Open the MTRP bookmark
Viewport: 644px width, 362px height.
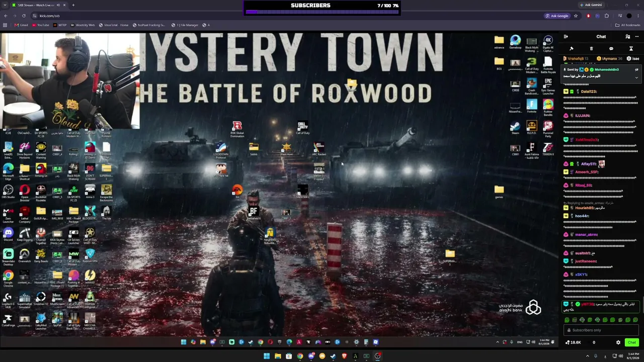(60, 25)
